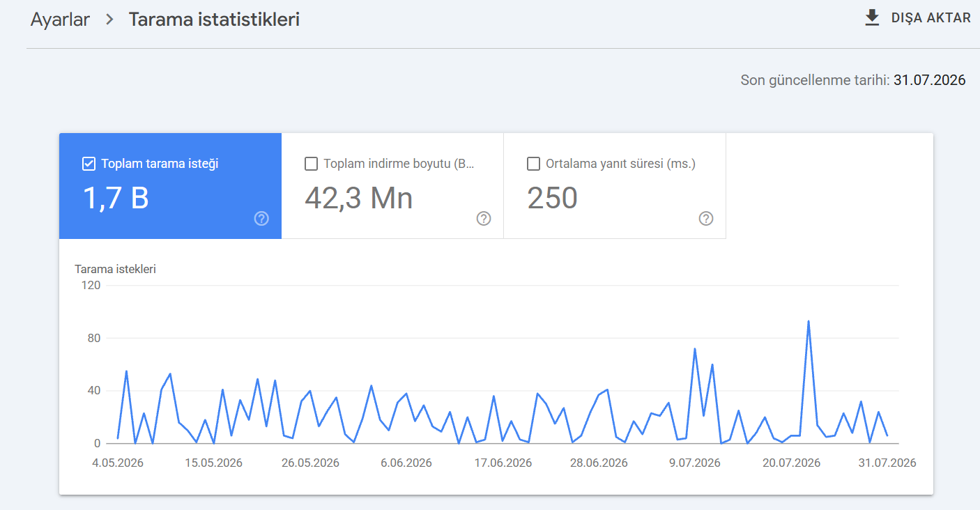Click the last updated date 31.07.2026
This screenshot has height=510, width=980.
pos(930,80)
